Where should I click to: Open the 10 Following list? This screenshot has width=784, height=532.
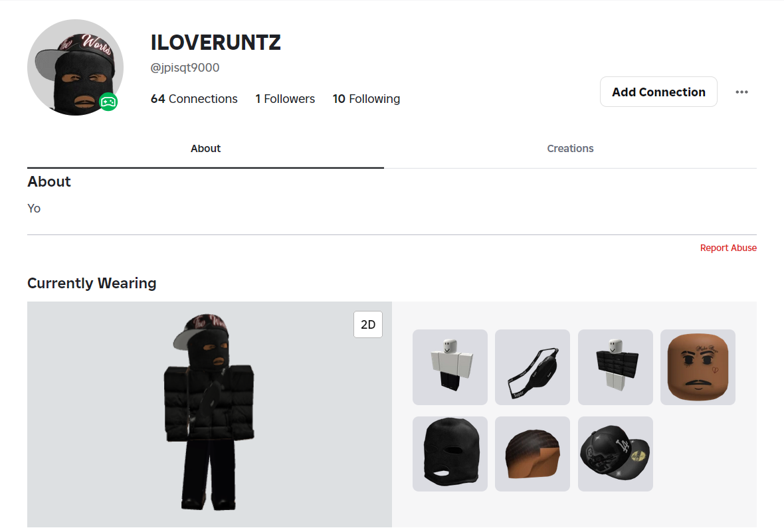(366, 99)
